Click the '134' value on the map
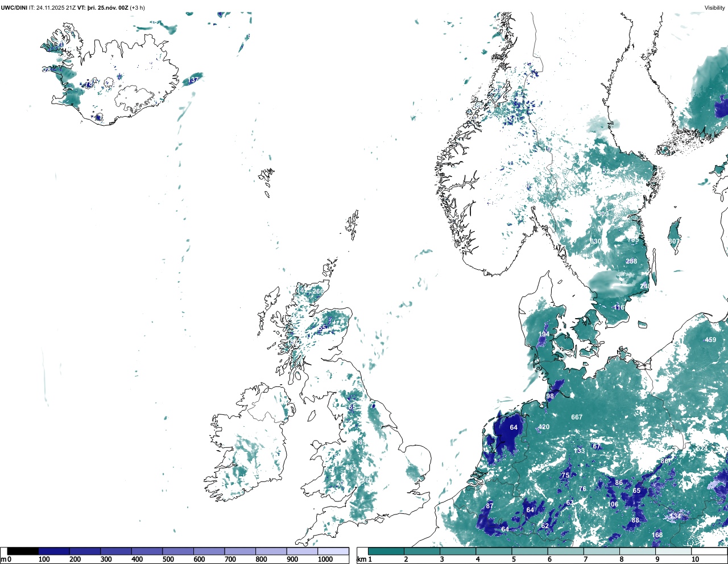The image size is (728, 564). coord(675,516)
